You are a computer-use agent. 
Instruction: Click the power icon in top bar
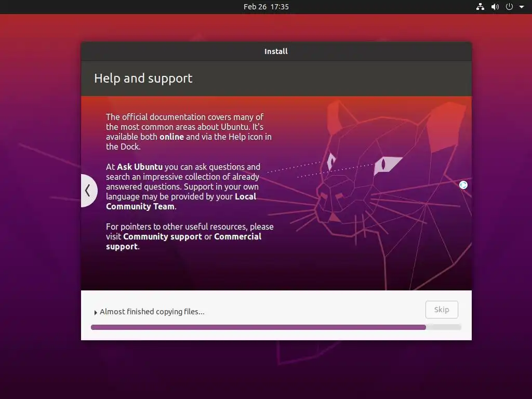pyautogui.click(x=509, y=7)
